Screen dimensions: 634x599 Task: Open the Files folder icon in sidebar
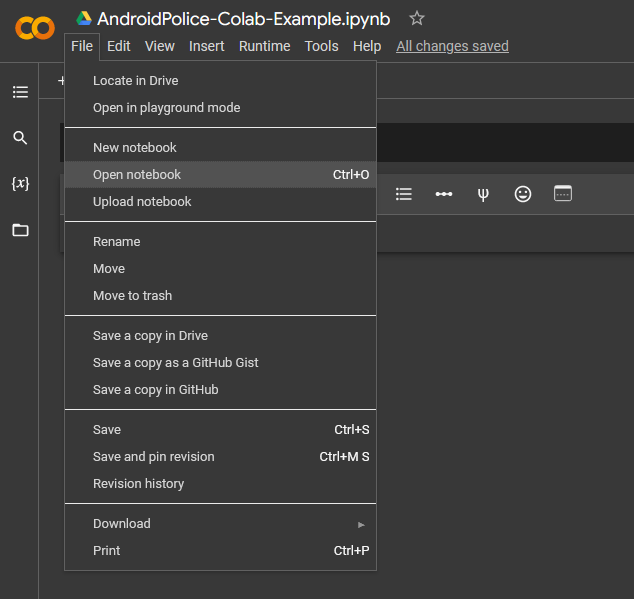[x=20, y=230]
